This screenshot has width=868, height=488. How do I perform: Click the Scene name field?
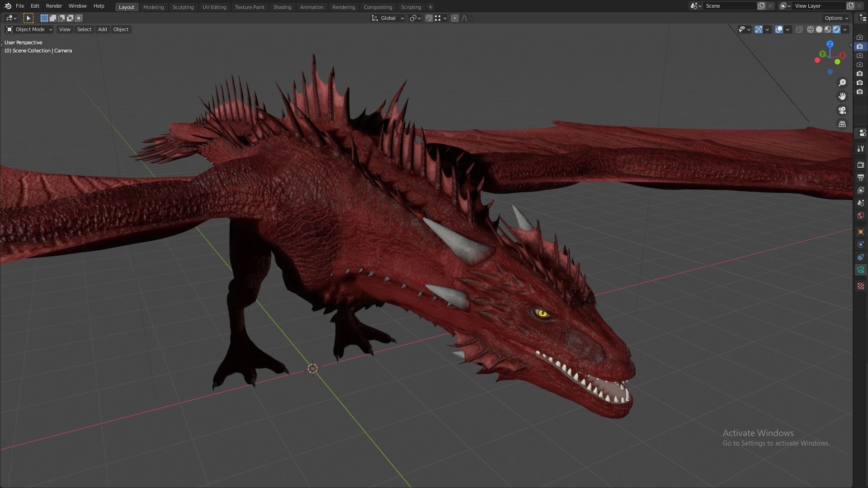coord(730,6)
